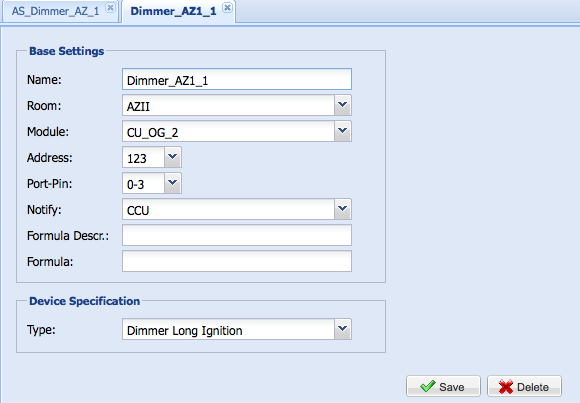This screenshot has width=580, height=403.
Task: Click the Delete button
Action: [x=524, y=386]
